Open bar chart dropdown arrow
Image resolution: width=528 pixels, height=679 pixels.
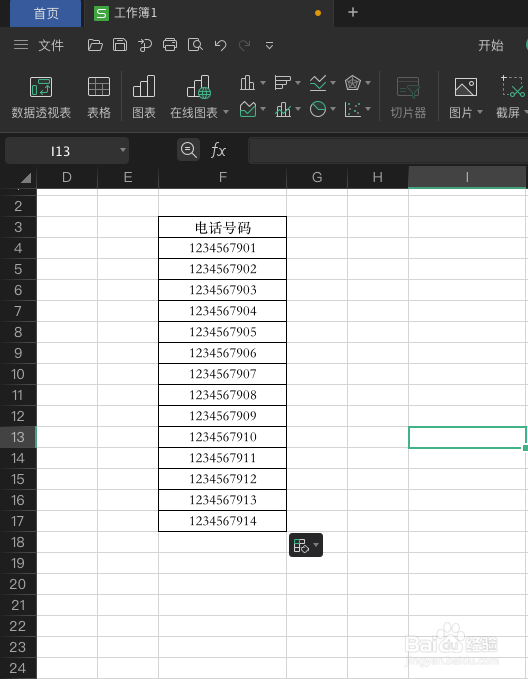tap(298, 82)
